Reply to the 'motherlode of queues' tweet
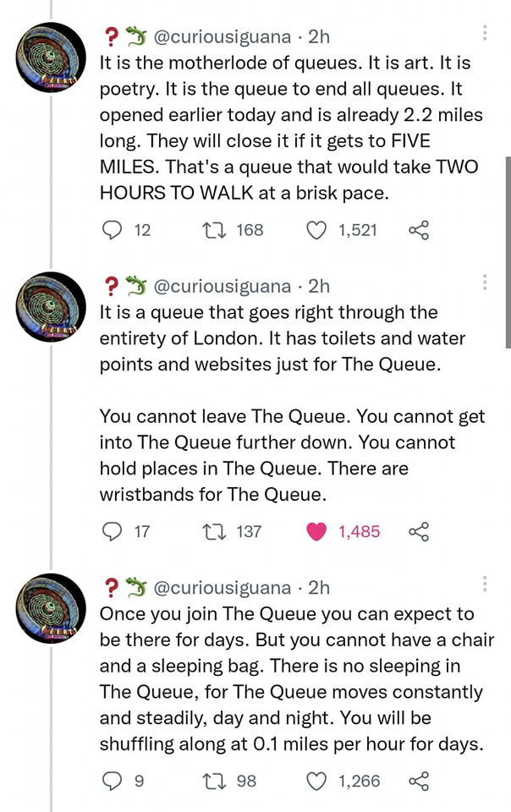 click(x=113, y=230)
